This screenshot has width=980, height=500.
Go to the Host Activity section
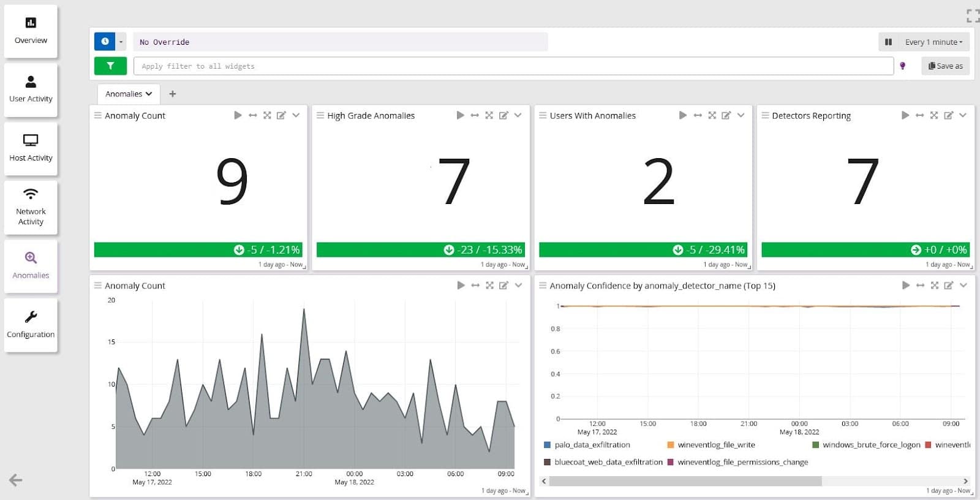pyautogui.click(x=31, y=148)
